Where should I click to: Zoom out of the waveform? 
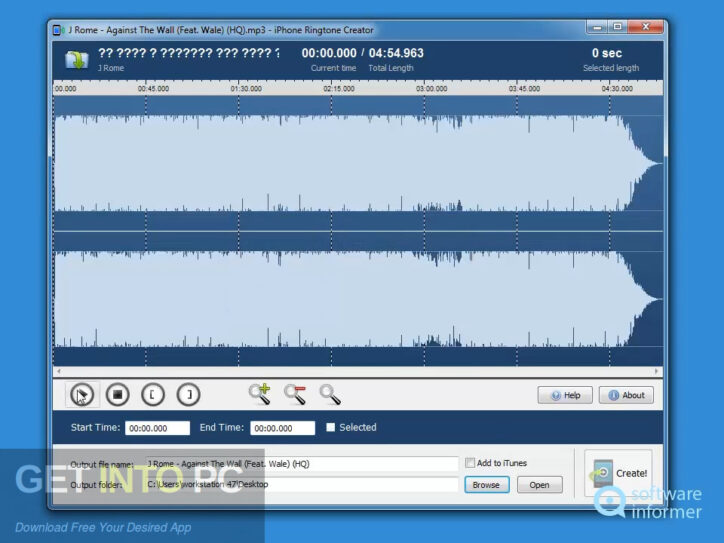pyautogui.click(x=295, y=394)
